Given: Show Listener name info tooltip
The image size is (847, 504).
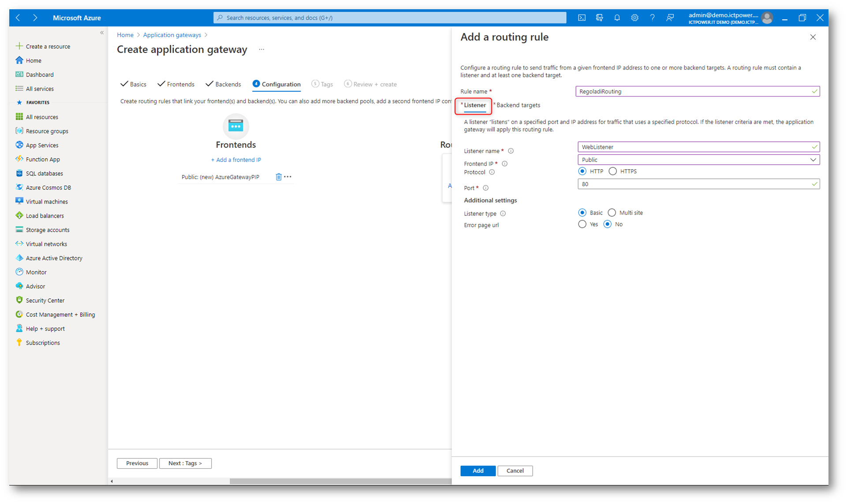Looking at the screenshot, I should [511, 151].
